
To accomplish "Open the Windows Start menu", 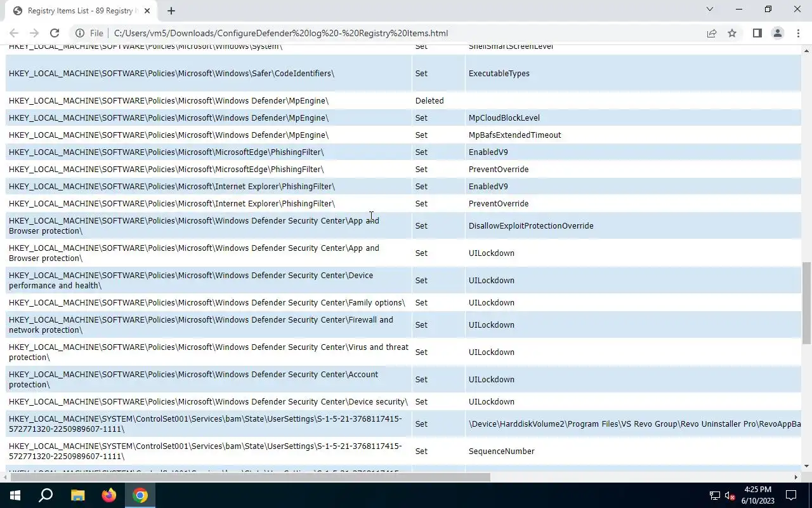I will 15,495.
